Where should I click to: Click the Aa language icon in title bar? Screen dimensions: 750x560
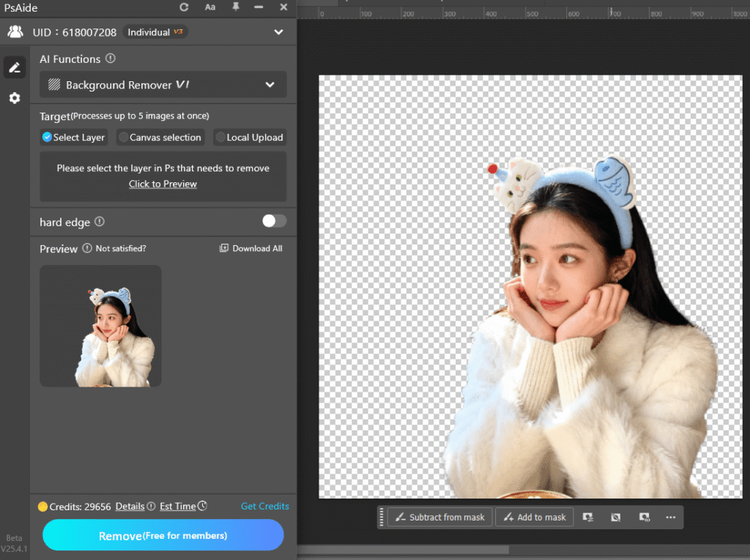tap(210, 7)
